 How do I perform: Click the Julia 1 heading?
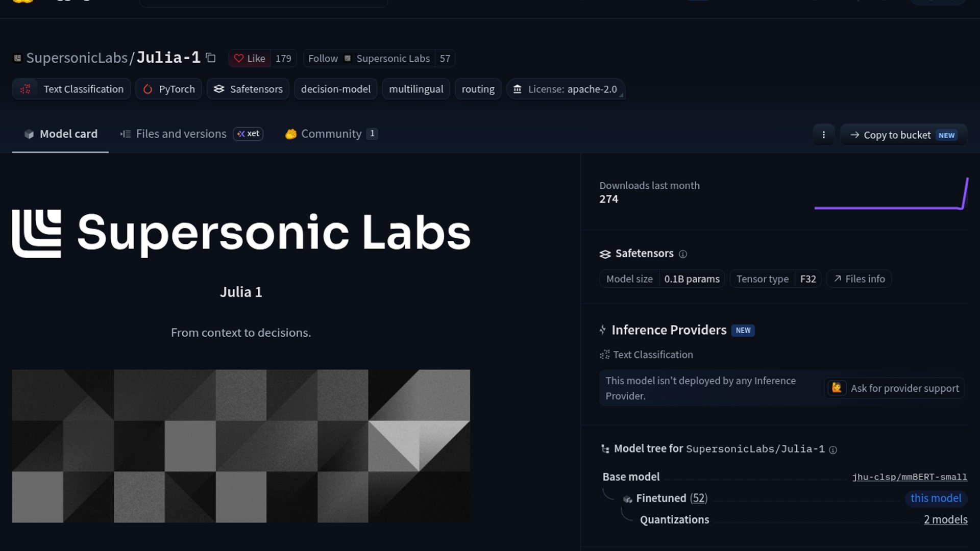241,292
